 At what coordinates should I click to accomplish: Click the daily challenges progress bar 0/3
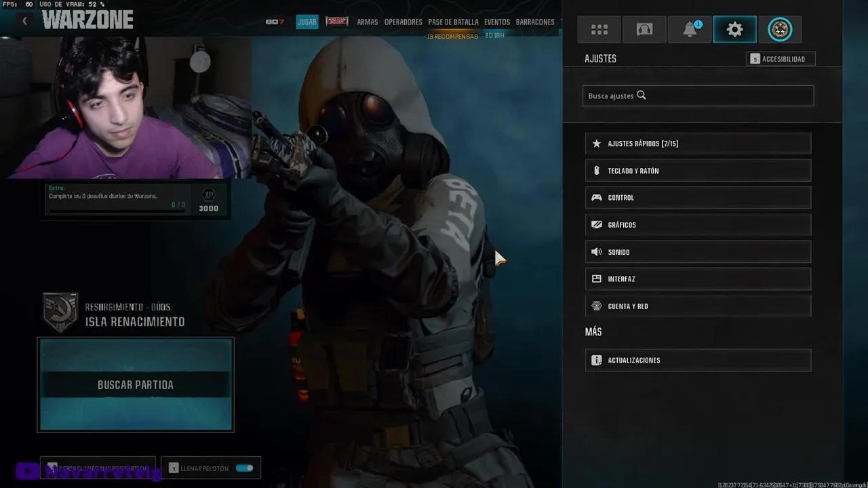[x=117, y=210]
